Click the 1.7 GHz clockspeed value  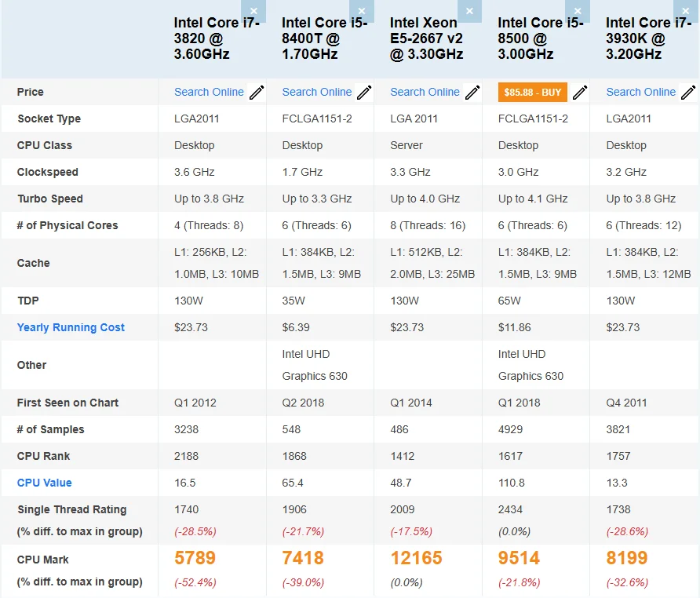click(302, 172)
